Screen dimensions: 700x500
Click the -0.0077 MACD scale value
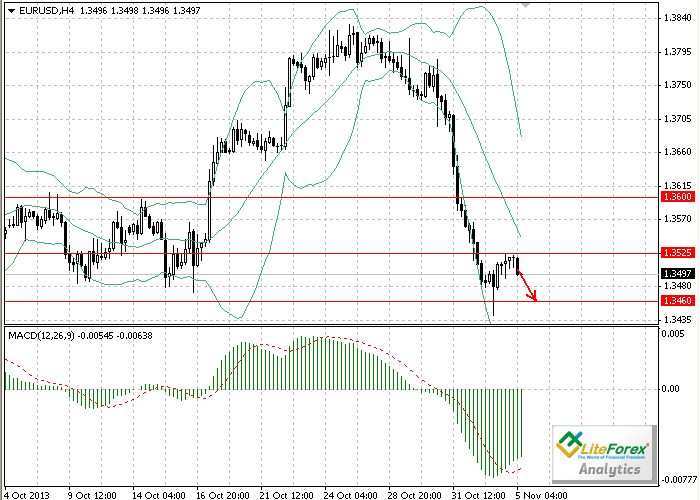pos(676,479)
